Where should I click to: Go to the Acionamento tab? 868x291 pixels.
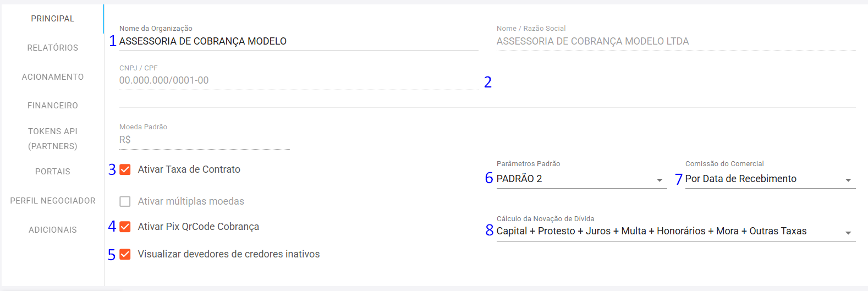pos(52,77)
